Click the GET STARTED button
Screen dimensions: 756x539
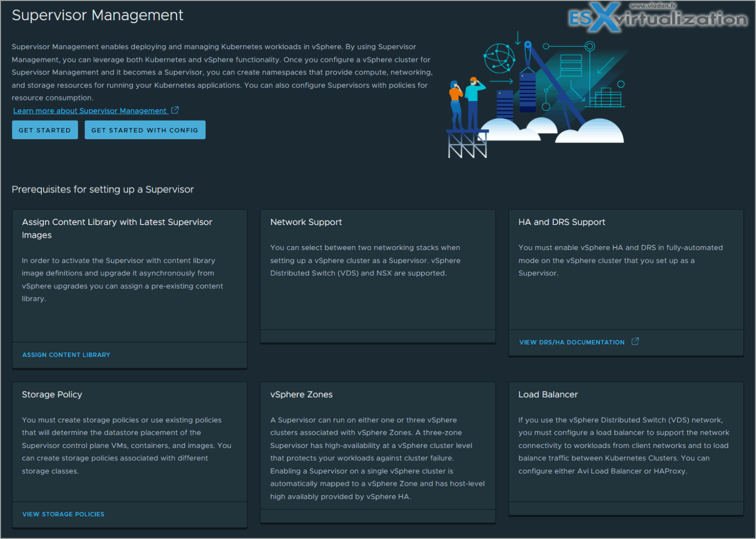click(45, 129)
